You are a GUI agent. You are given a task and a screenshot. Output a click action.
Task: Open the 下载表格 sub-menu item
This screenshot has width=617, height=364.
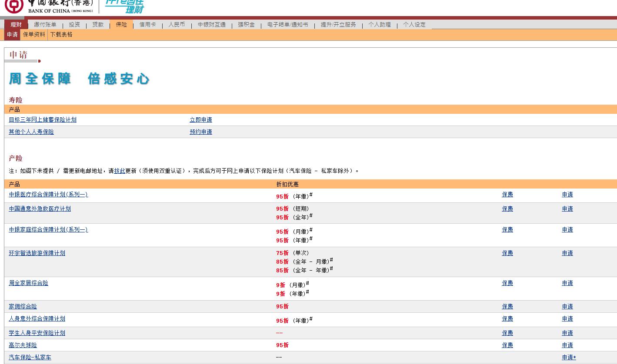pos(61,35)
